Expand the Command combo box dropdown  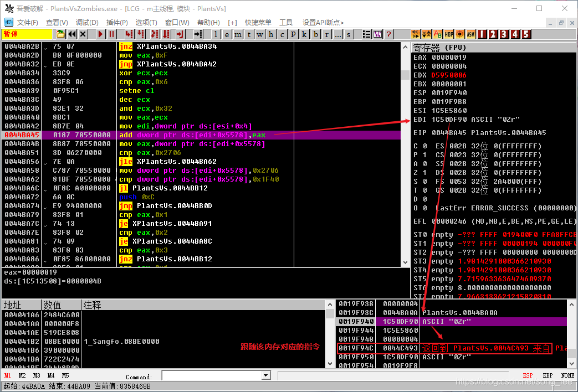tap(266, 375)
